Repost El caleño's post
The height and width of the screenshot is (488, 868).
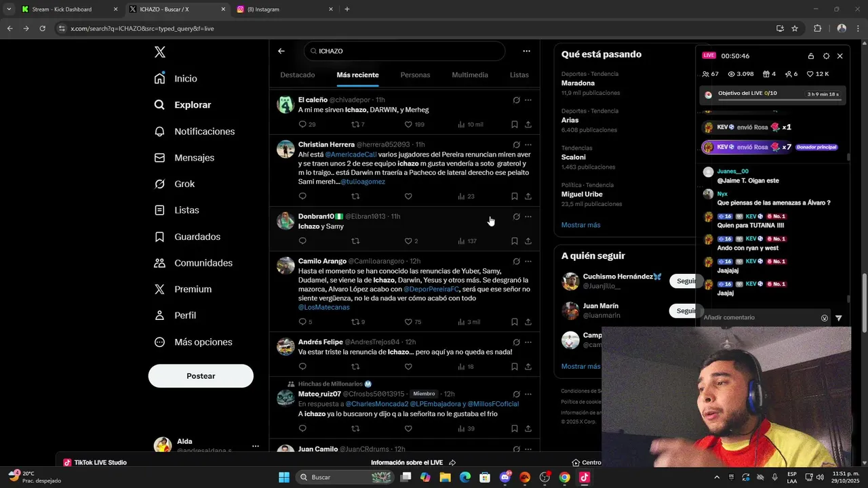point(355,125)
